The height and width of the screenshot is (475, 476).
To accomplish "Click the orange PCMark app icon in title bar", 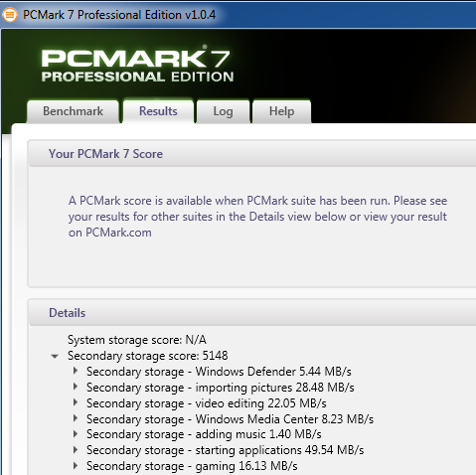I will coord(9,15).
